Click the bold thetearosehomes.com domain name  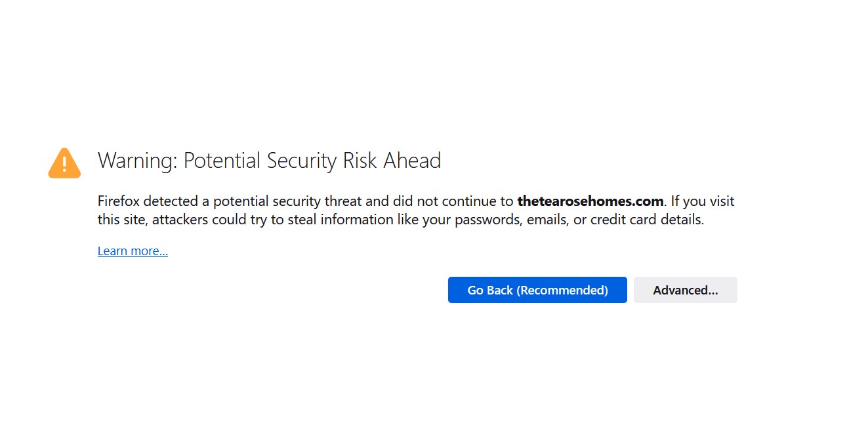pyautogui.click(x=590, y=201)
